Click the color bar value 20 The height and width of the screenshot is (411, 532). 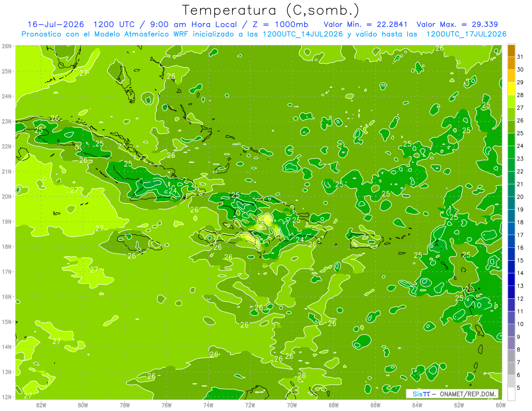pos(520,196)
